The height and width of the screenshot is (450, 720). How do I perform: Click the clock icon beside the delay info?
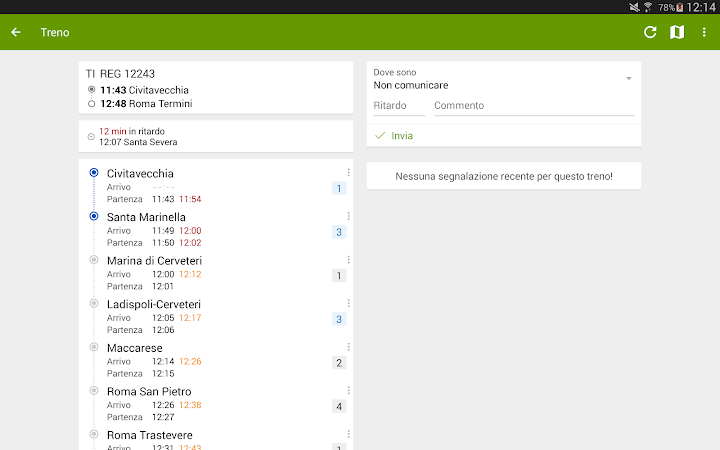pyautogui.click(x=91, y=136)
